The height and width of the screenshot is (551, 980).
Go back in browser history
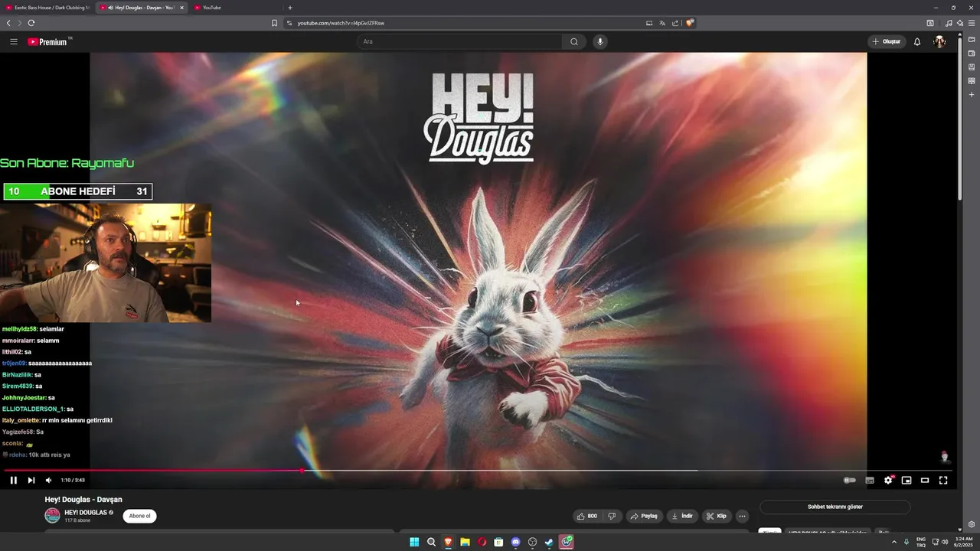(x=8, y=23)
